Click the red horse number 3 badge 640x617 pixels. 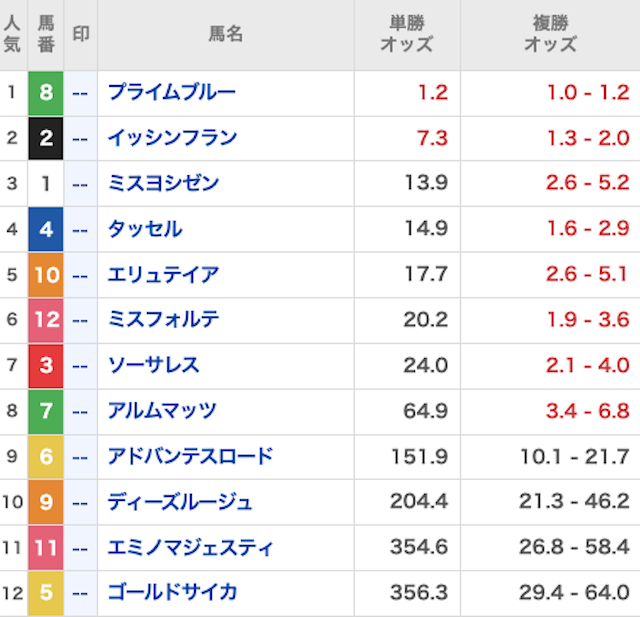click(x=46, y=365)
